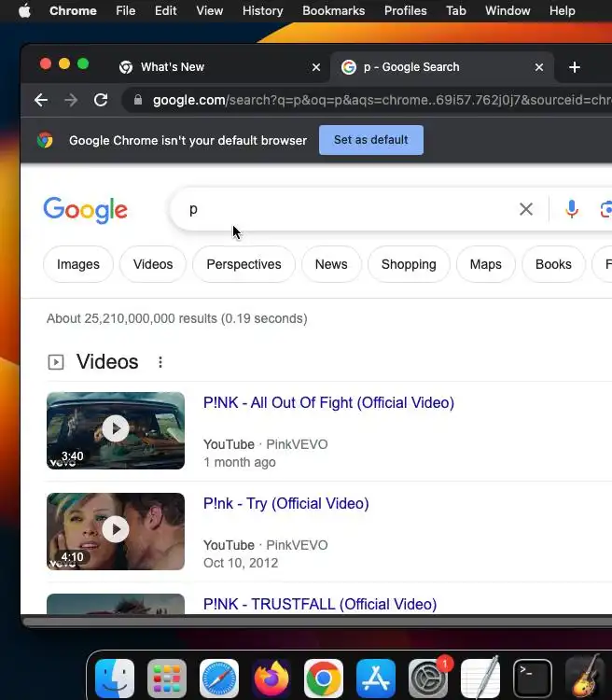Click Chrome icon in the dock
Viewport: 612px width, 700px height.
[x=324, y=679]
